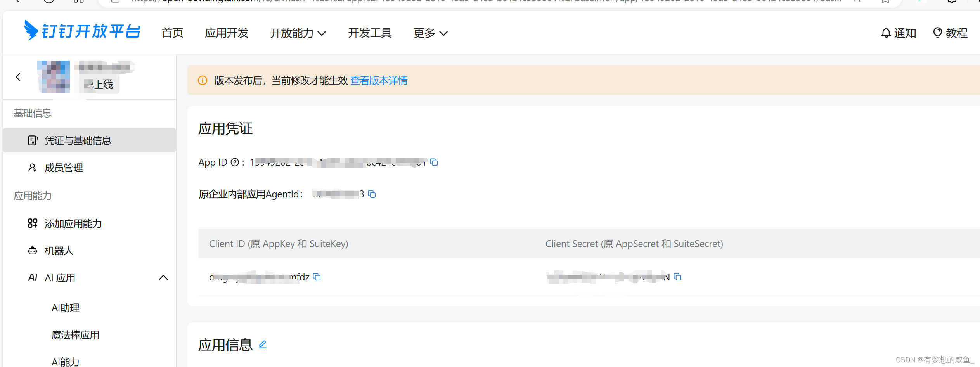Open the 教程 tutorial lightbulb

click(x=950, y=33)
